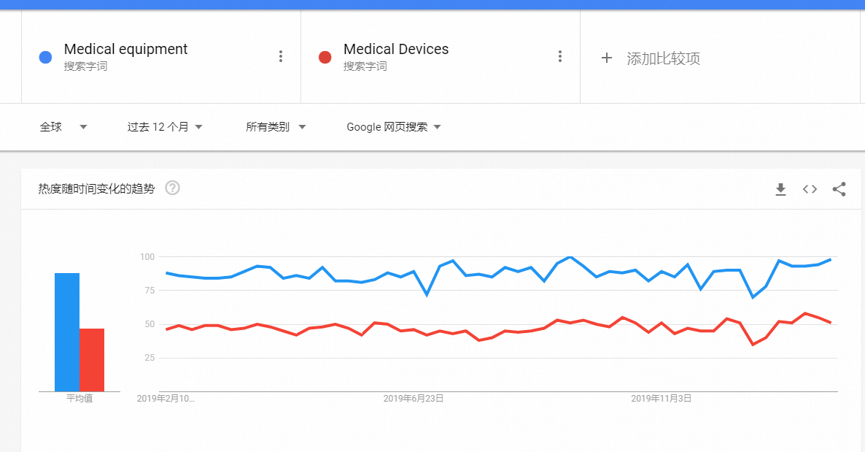The height and width of the screenshot is (452, 865).
Task: Open the 过去 12 个月 time range dropdown
Action: pos(164,127)
